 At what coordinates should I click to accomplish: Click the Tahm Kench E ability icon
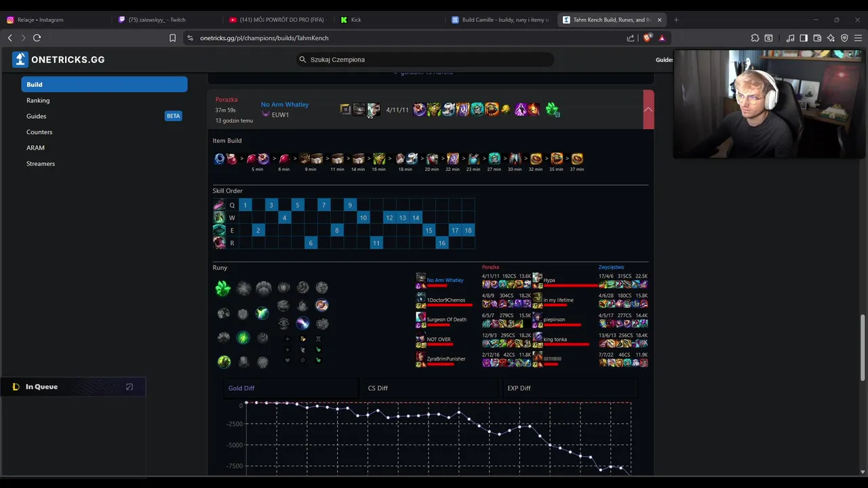pos(219,230)
